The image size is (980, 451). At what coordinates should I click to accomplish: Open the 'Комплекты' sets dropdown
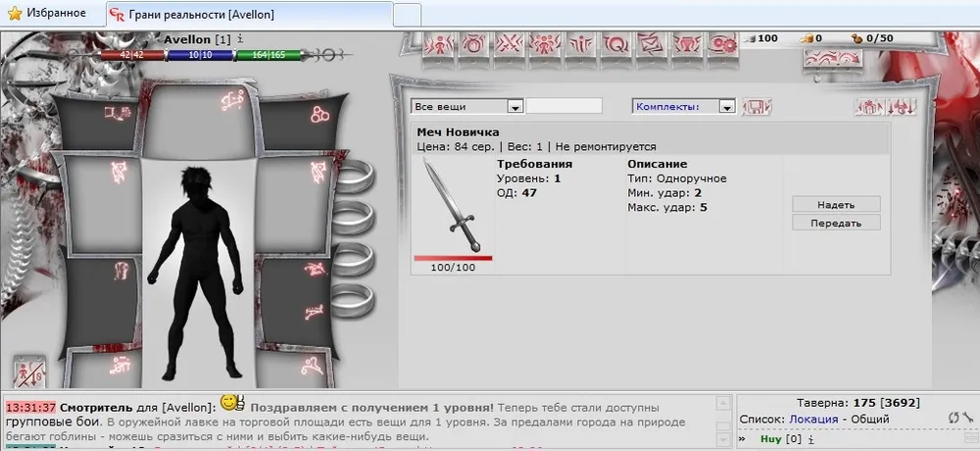[x=726, y=106]
